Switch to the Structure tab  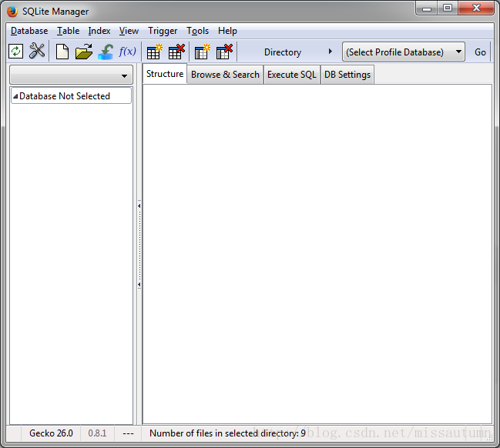(165, 74)
